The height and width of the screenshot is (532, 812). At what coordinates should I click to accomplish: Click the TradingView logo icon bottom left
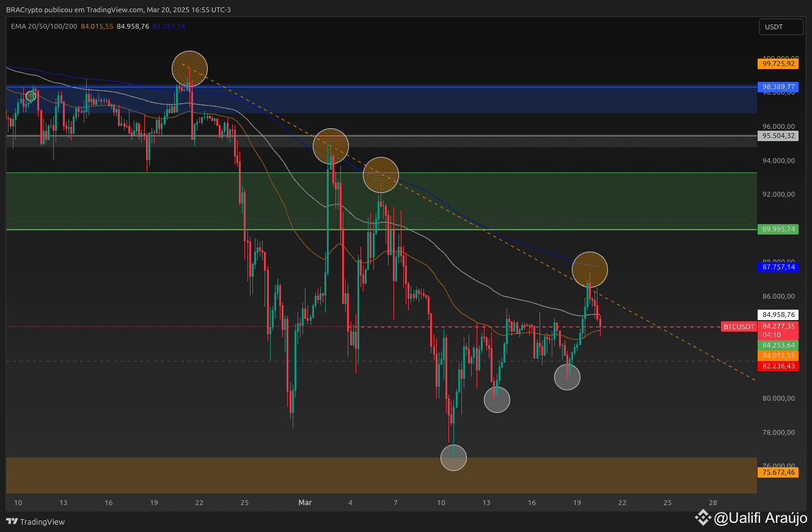pyautogui.click(x=13, y=522)
